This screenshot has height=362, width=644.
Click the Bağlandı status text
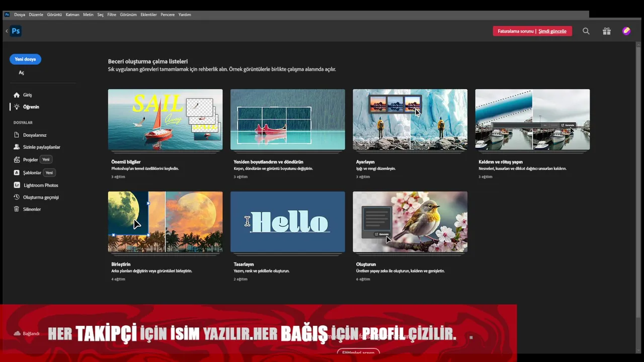click(x=31, y=333)
